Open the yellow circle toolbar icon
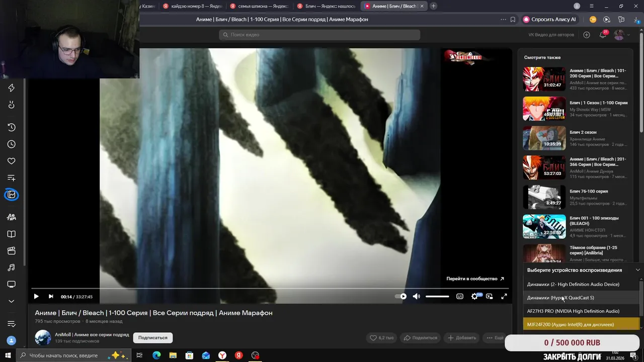Viewport: 644px width, 362px height. pyautogui.click(x=593, y=20)
